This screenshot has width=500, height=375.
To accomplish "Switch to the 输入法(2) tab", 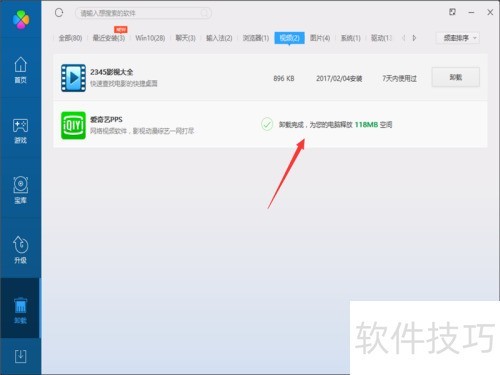I will tap(219, 38).
